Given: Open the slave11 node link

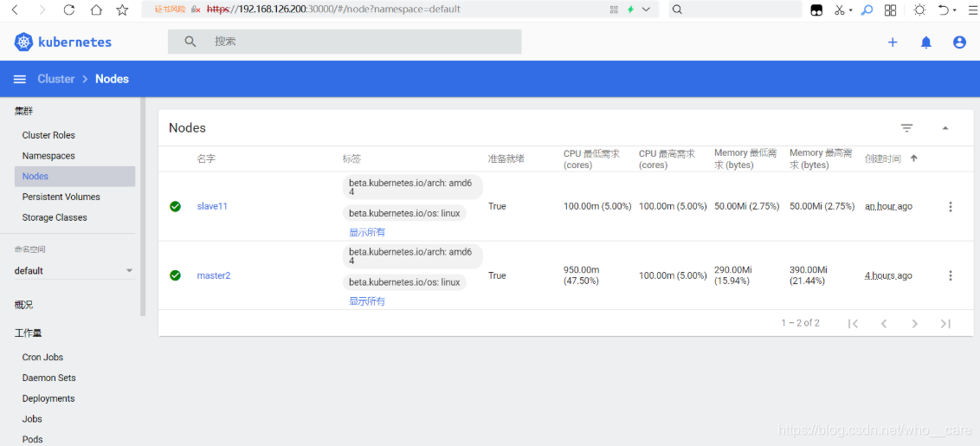Looking at the screenshot, I should click(212, 206).
